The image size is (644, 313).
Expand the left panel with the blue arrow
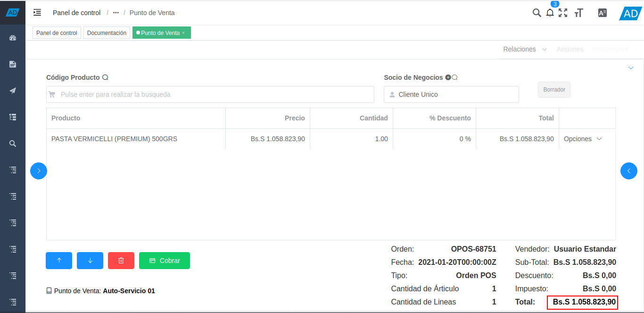(38, 171)
